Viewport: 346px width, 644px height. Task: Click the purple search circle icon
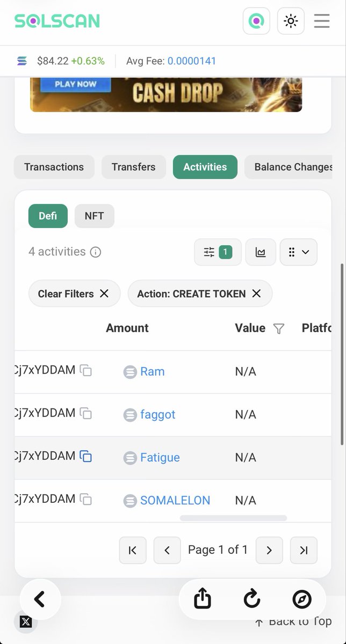click(x=256, y=21)
